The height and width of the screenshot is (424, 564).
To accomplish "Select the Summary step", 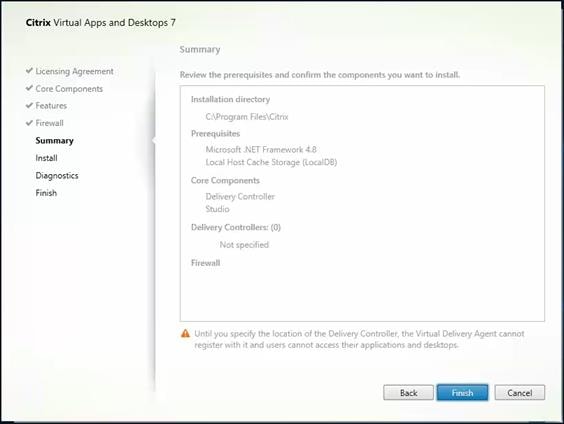I will pos(54,141).
